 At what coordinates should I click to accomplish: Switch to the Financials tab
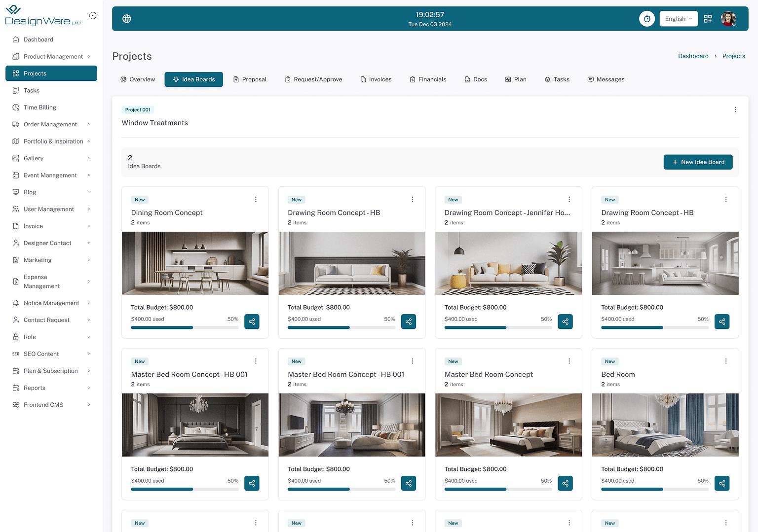428,79
